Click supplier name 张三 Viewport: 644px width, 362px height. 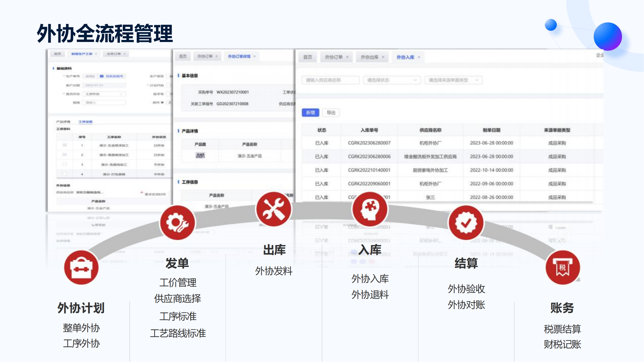click(430, 197)
